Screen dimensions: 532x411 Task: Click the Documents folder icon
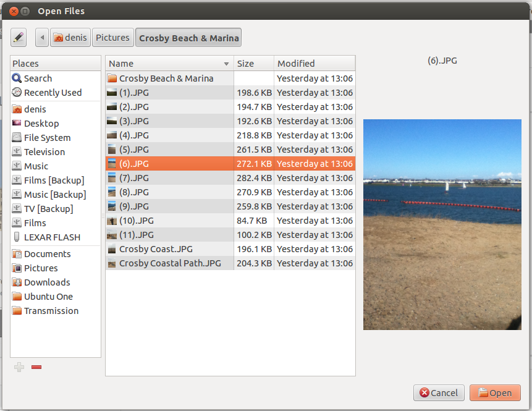17,254
